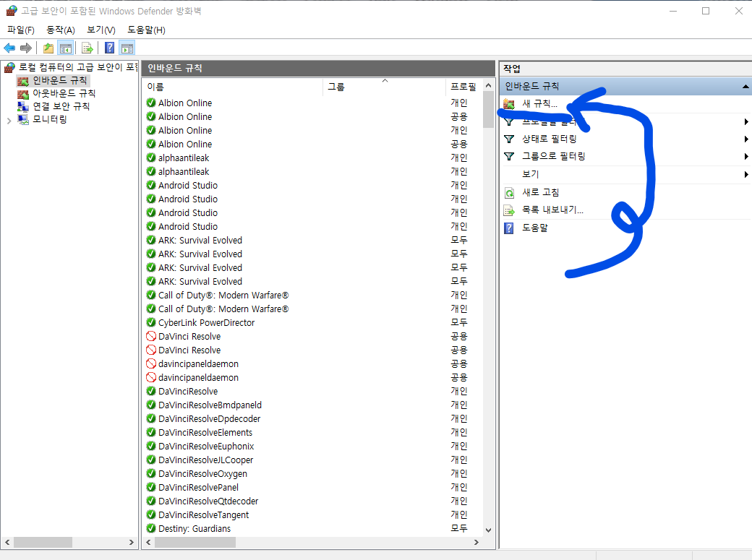Click green check icon of Destiny: Guardians rule

pos(151,528)
